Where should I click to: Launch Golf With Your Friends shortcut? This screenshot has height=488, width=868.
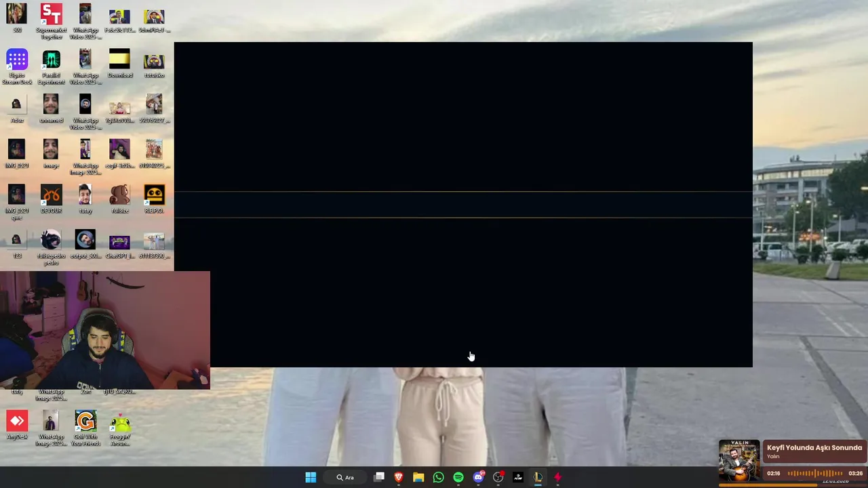click(x=85, y=428)
